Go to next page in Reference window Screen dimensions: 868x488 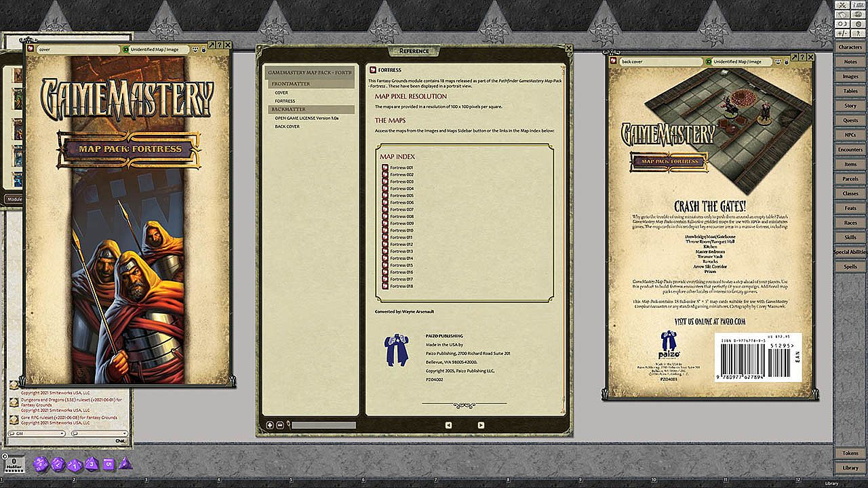coord(481,425)
